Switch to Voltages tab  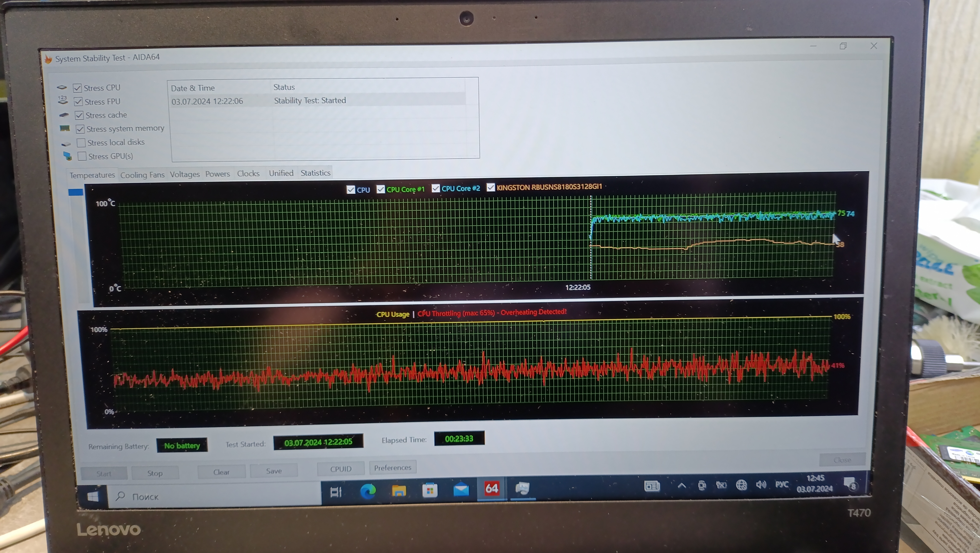(185, 174)
